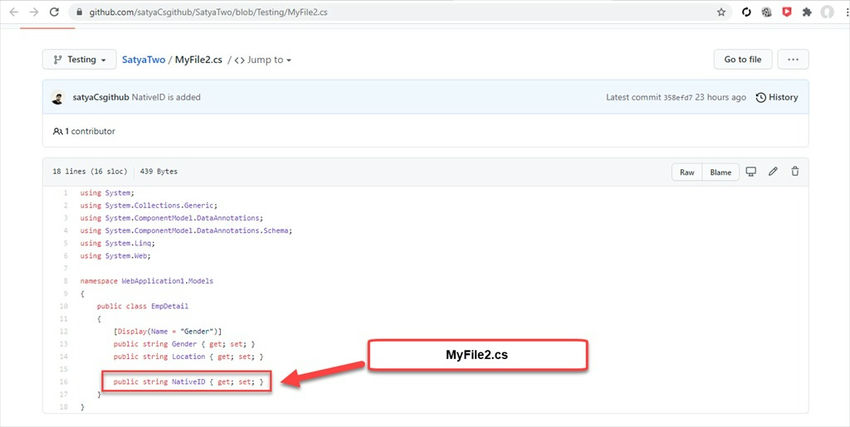The height and width of the screenshot is (427, 850).
Task: Open the circular sync extension icon
Action: [x=746, y=12]
